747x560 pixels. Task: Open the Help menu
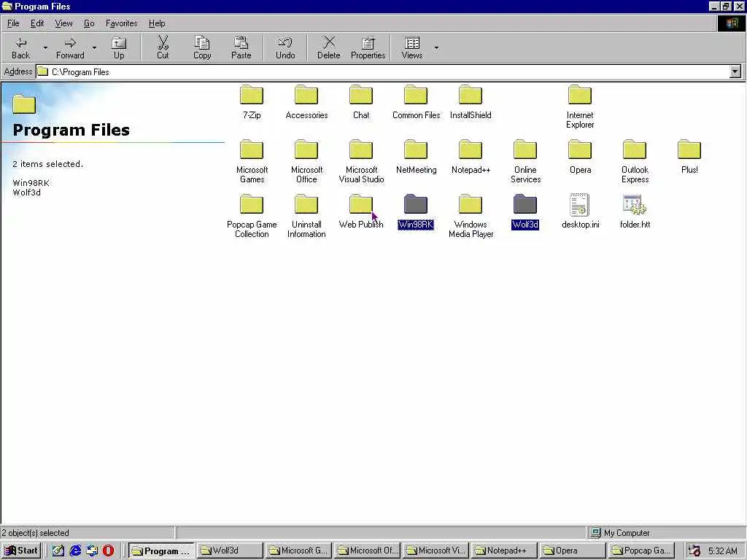(157, 23)
